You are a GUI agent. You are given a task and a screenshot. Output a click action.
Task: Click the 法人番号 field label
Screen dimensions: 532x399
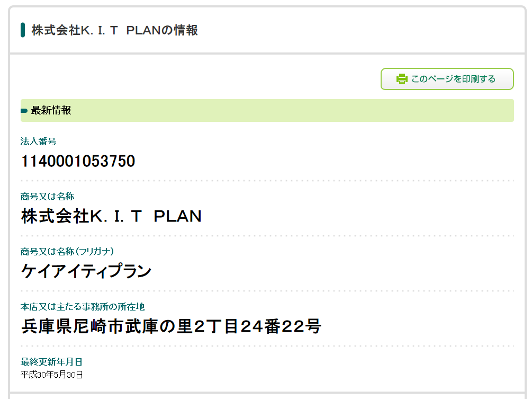point(38,141)
